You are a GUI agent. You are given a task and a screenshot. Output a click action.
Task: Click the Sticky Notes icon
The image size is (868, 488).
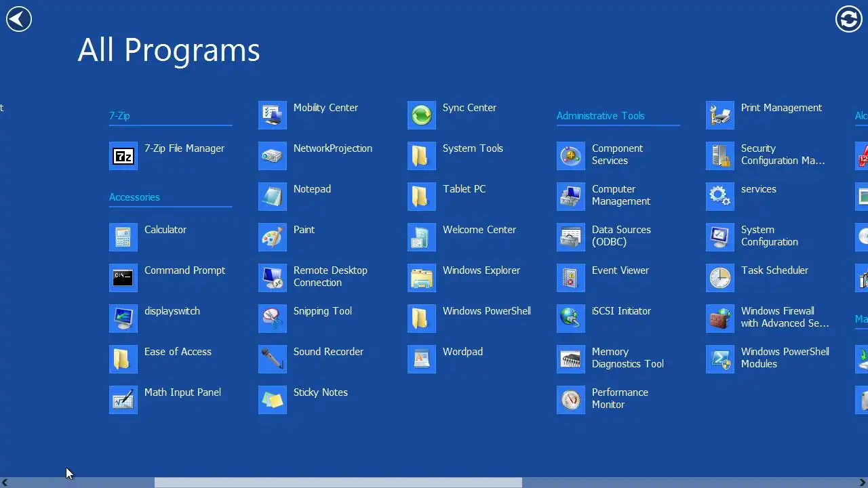273,400
